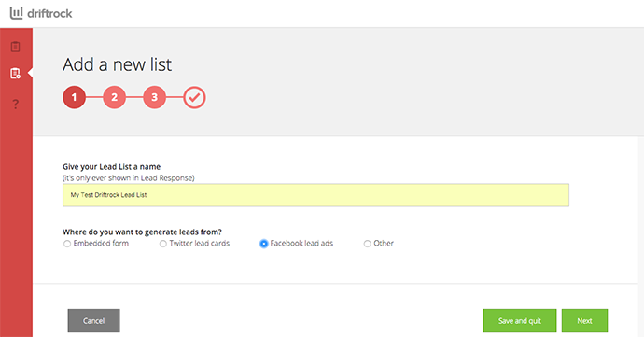
Task: Open the question mark help icon
Action: [x=16, y=104]
